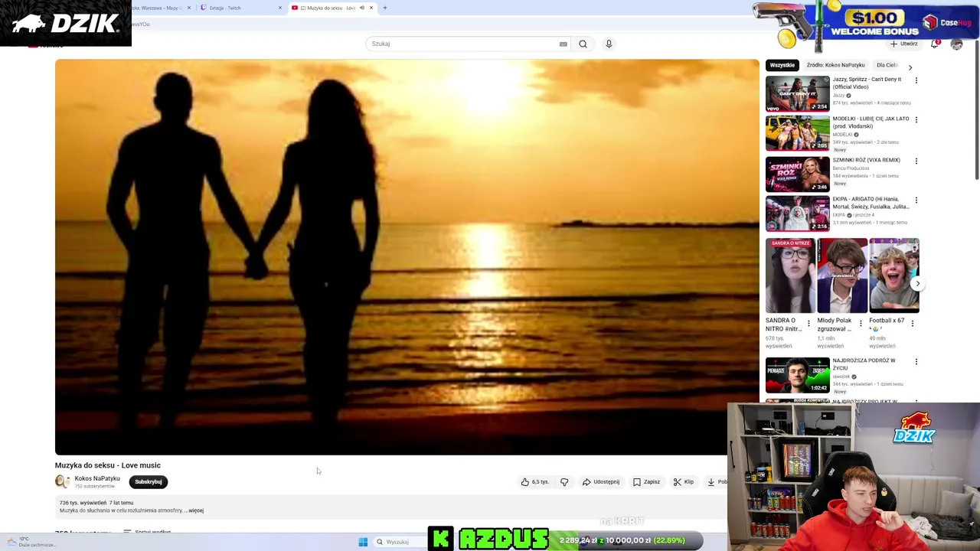
Task: Expand the description with ...więcej
Action: (x=194, y=510)
